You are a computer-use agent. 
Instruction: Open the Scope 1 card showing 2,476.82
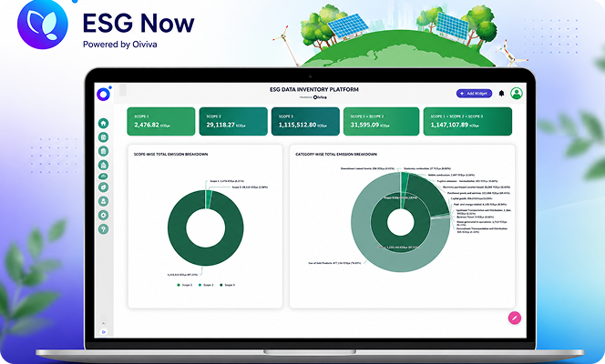(161, 121)
